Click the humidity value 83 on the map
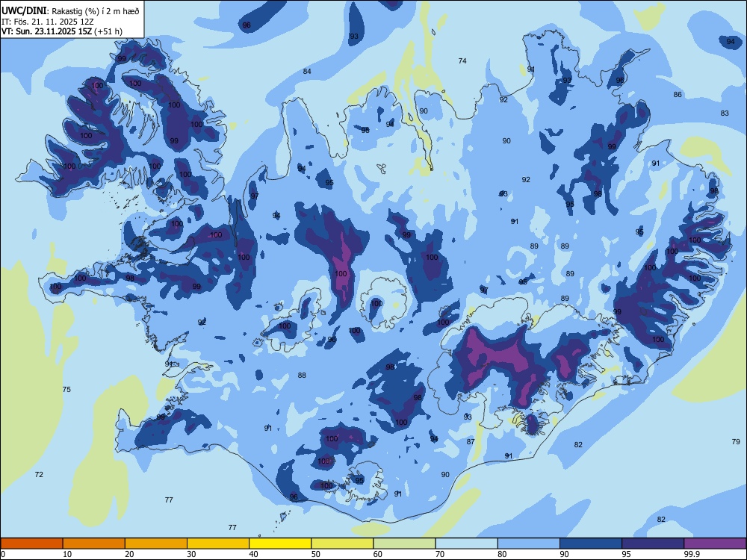 click(x=725, y=113)
